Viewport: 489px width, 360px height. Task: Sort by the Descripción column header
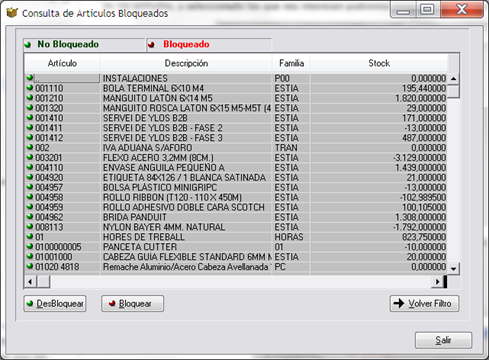pyautogui.click(x=186, y=63)
